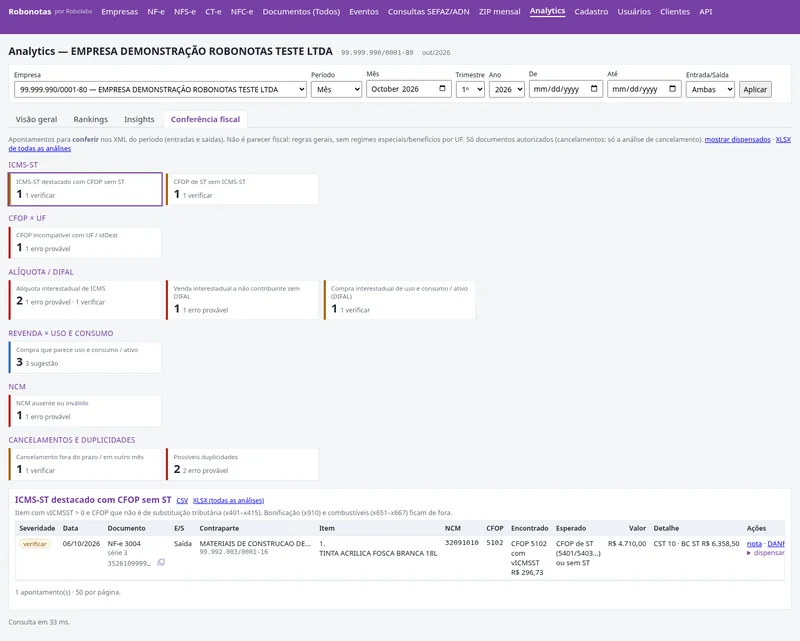Viewport: 800px width, 641px height.
Task: Open the NFS-e menu item
Action: [185, 12]
